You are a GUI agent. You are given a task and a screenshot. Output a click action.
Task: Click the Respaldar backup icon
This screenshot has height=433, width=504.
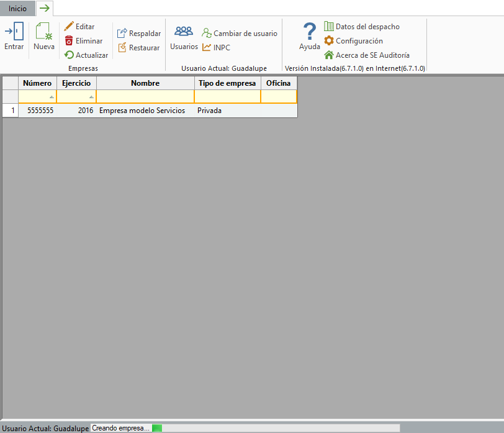pos(122,34)
